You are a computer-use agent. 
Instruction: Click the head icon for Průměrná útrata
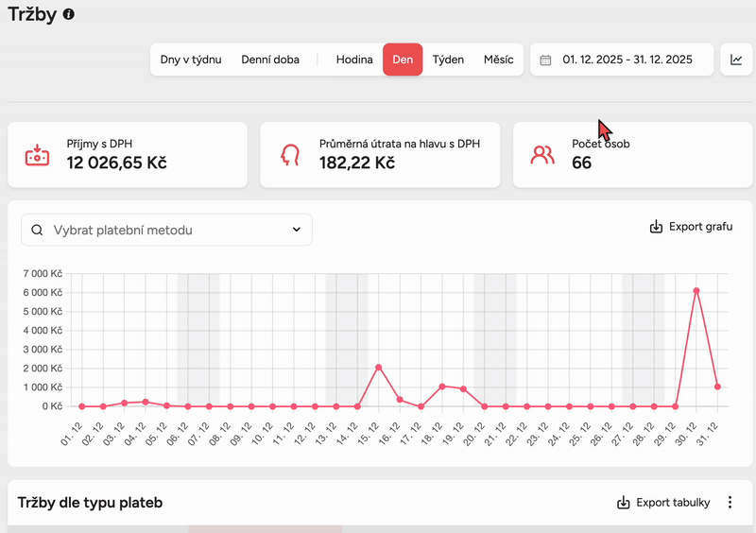[x=290, y=154]
